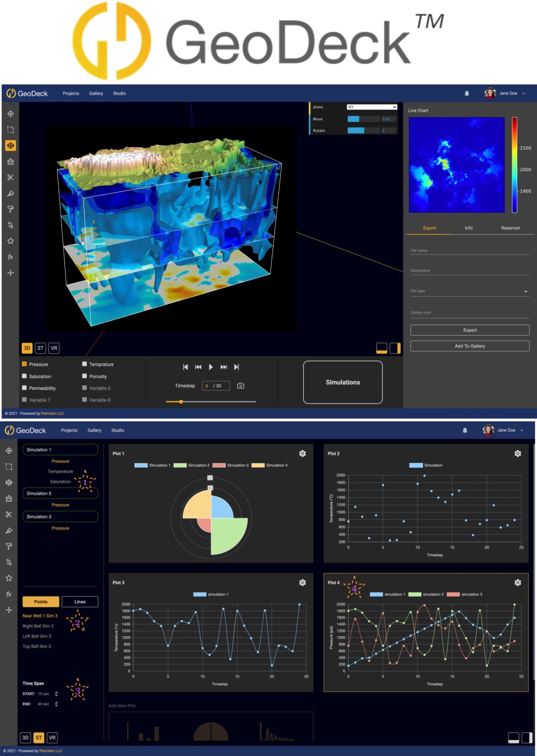Image resolution: width=537 pixels, height=756 pixels.
Task: Click the Petrolern LLC link in upper footer
Action: pos(53,413)
